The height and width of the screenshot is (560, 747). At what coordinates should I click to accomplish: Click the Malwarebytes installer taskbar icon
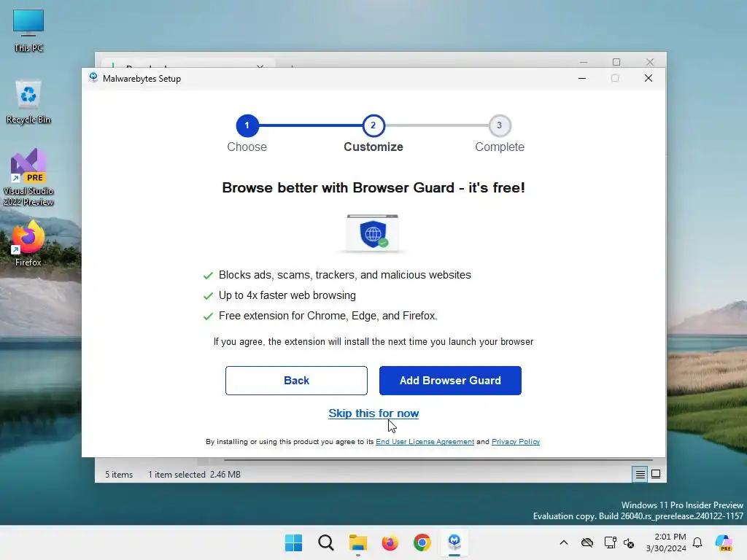click(x=454, y=542)
